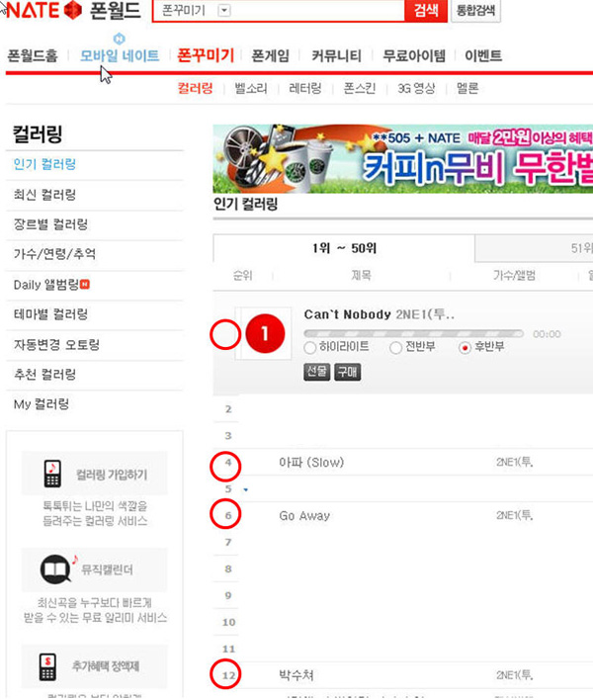Select the 전반부 radio button

coord(395,347)
